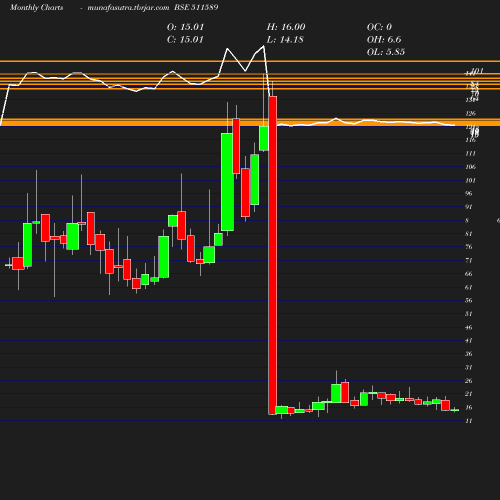The image size is (500, 500).
Task: Select the 'H: 16.00' high value
Action: pos(286,27)
